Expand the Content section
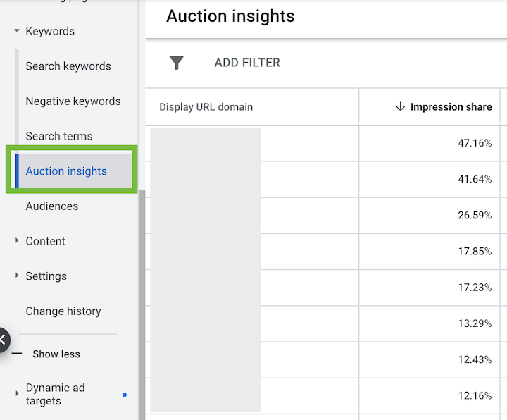Screen dimensions: 507x420 [16, 241]
